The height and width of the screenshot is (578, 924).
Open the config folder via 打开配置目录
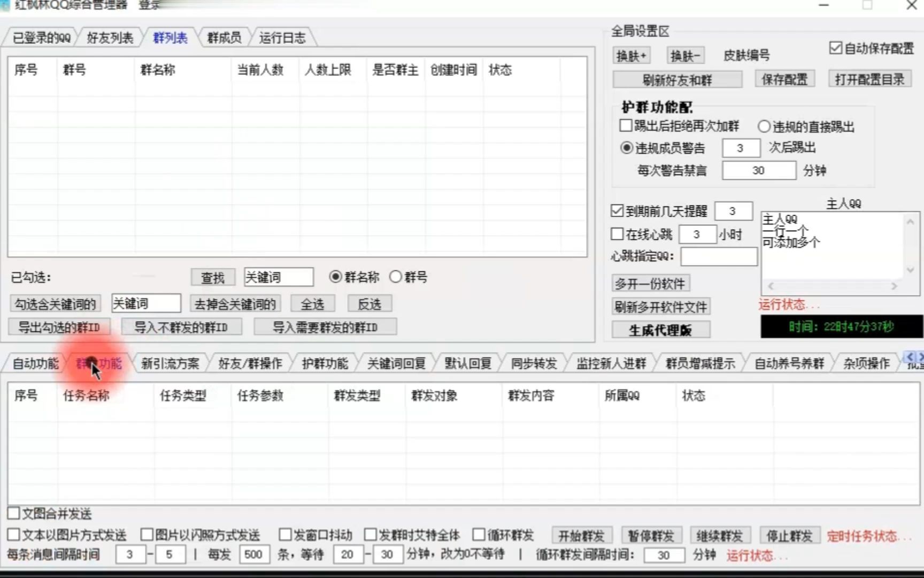point(869,80)
